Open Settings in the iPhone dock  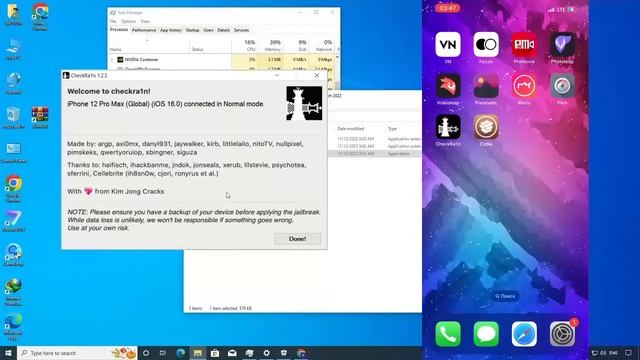tap(562, 334)
